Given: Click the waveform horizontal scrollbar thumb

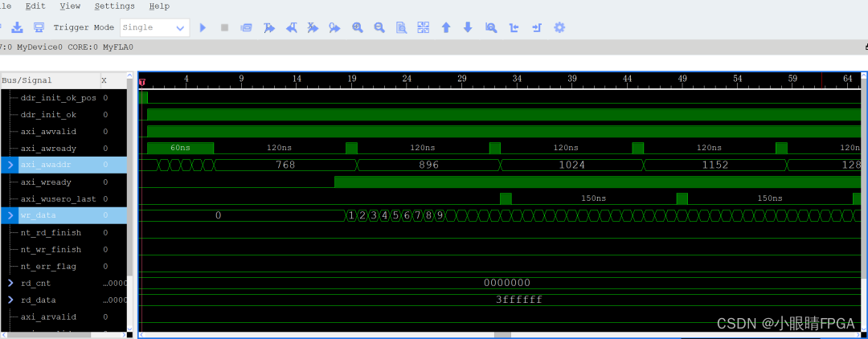Looking at the screenshot, I should [x=502, y=335].
